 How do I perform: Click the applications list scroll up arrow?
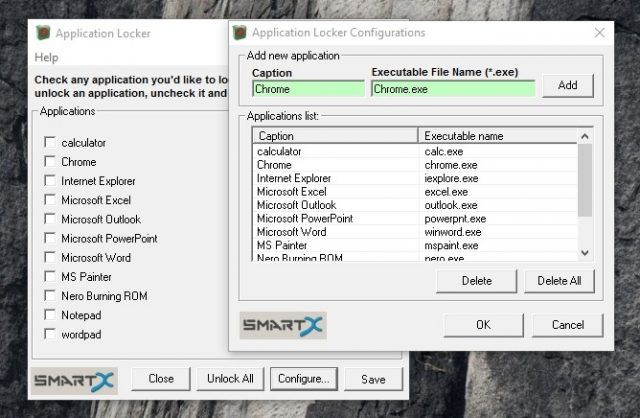(x=584, y=136)
